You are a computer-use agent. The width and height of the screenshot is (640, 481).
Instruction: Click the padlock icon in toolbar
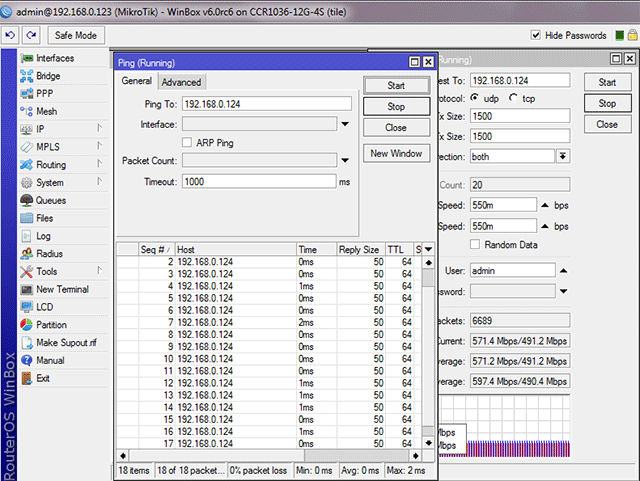[x=633, y=36]
